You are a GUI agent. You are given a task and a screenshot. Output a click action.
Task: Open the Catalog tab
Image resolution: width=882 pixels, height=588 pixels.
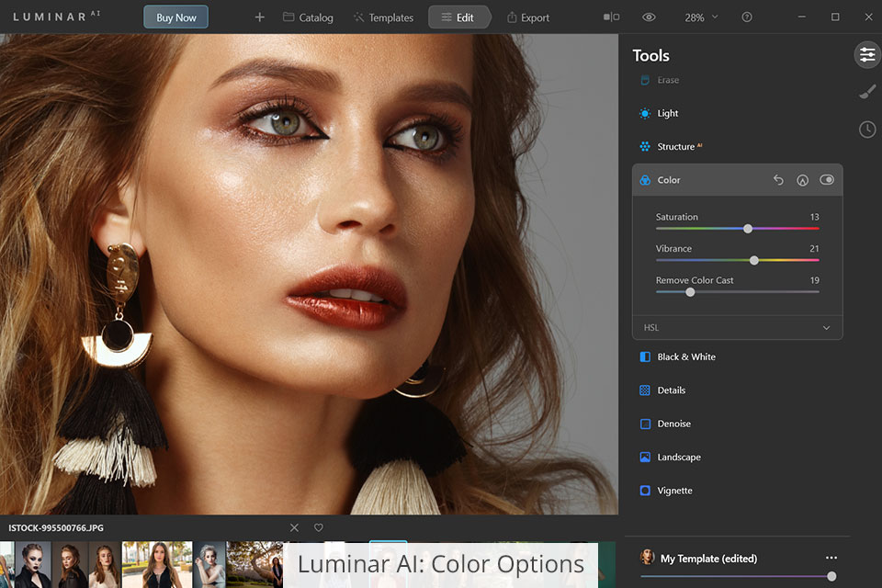pyautogui.click(x=308, y=17)
